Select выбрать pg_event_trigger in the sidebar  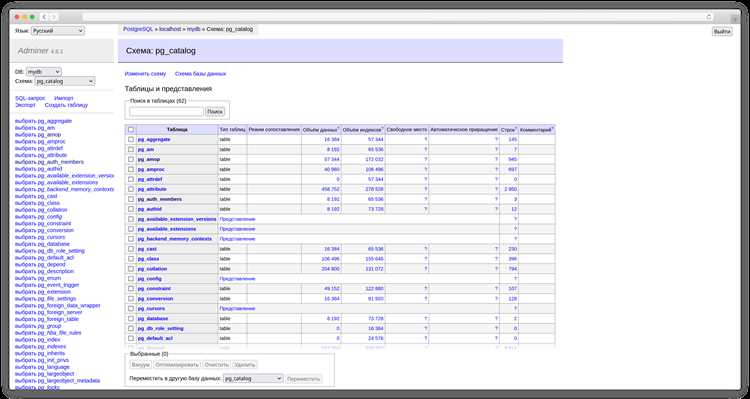[x=47, y=285]
